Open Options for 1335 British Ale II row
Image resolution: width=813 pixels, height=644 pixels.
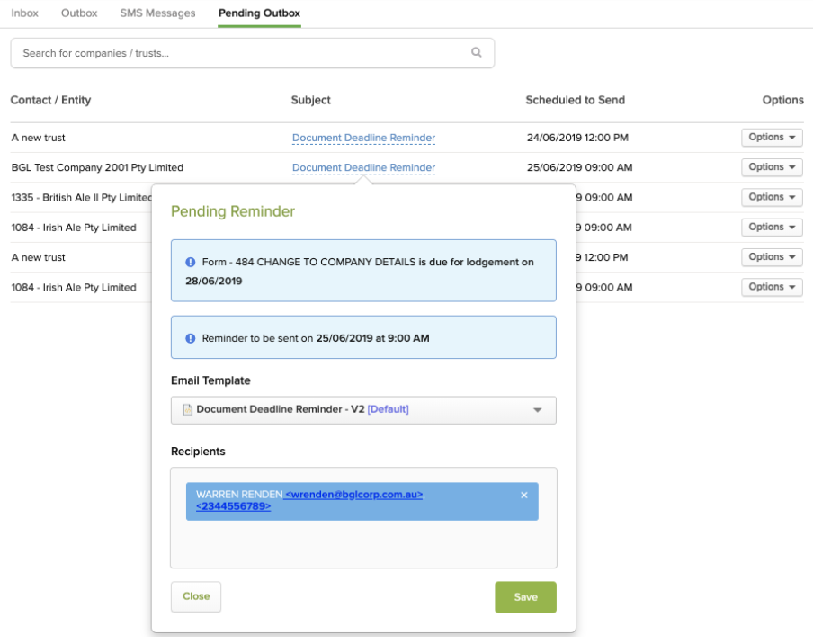click(x=772, y=197)
